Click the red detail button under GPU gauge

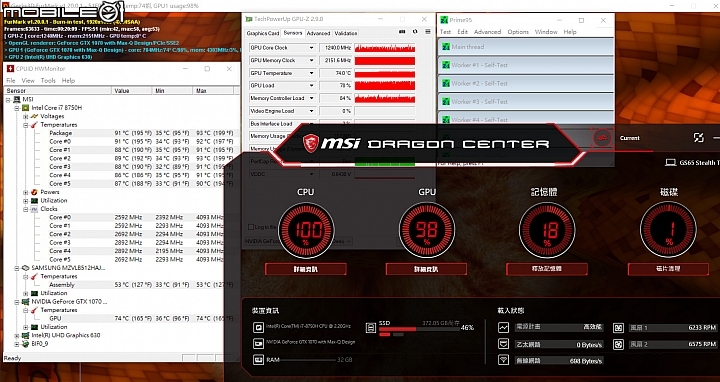coord(427,269)
